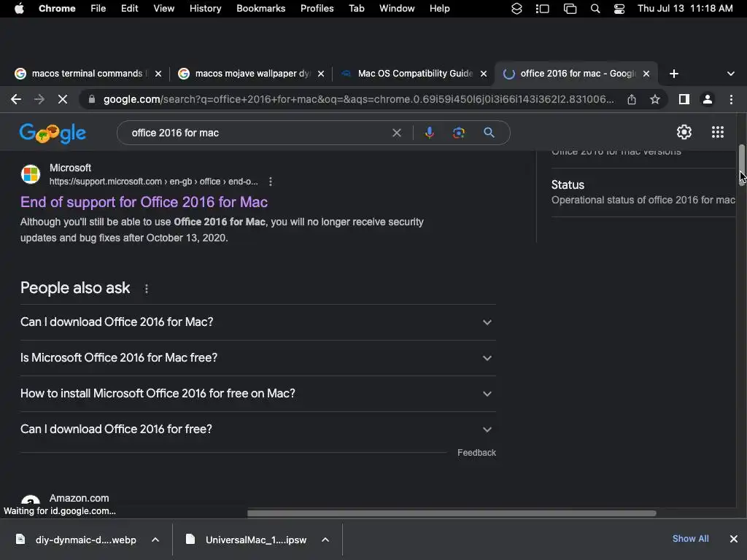The height and width of the screenshot is (560, 747).
Task: Expand Is Microsoft Office 2016 for Mac free?
Action: [x=258, y=357]
